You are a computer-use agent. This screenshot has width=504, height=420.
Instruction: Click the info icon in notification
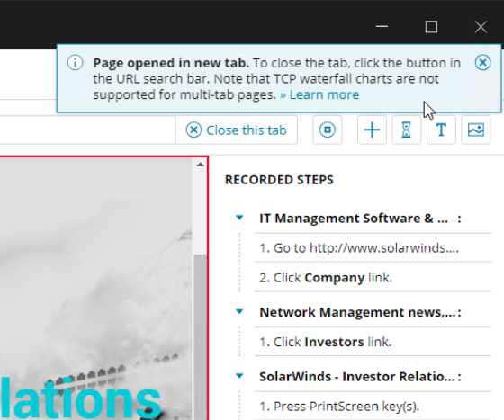click(76, 62)
